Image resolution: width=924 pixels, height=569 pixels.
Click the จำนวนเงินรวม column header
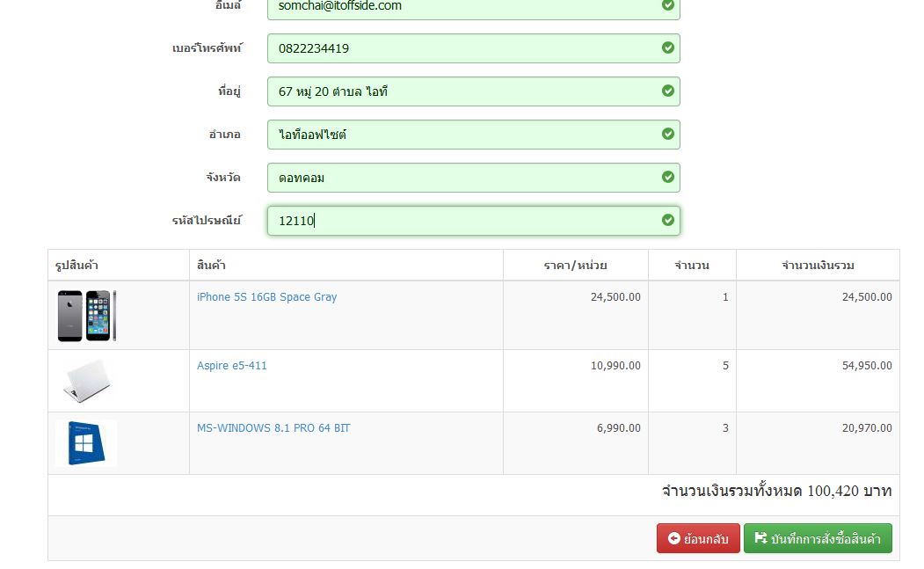coord(818,266)
